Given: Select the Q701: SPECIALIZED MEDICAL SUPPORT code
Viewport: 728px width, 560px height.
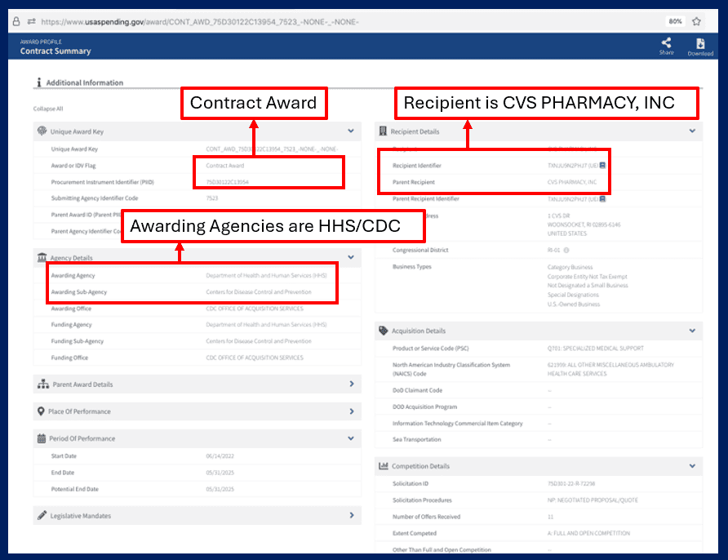Looking at the screenshot, I should (x=596, y=349).
